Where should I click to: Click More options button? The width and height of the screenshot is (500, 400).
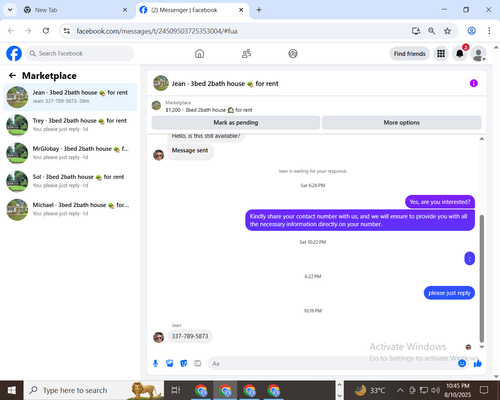tap(401, 122)
